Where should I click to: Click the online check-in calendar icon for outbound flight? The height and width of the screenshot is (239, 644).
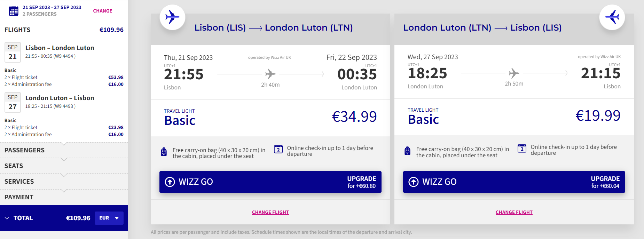[x=278, y=149]
